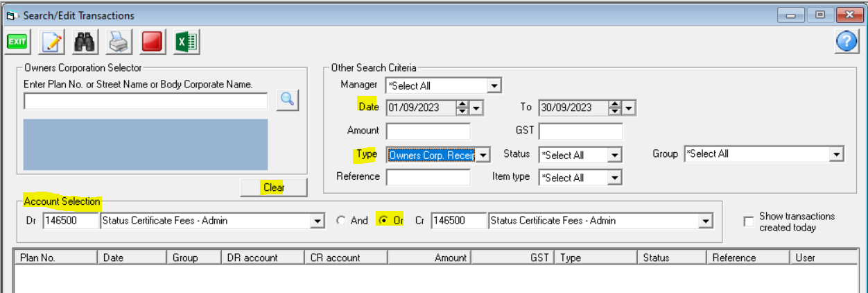This screenshot has height=293, width=868.
Task: Click the Dr account code field 146500
Action: (70, 221)
